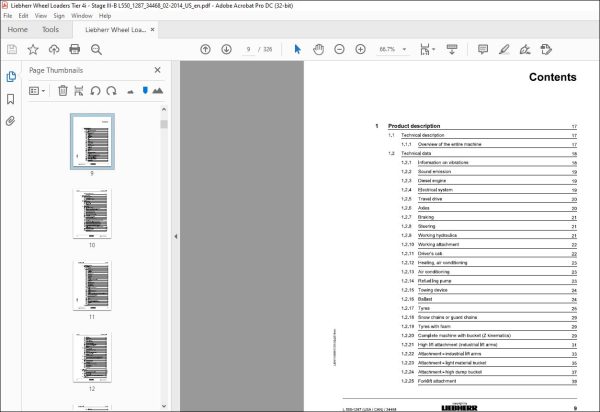Open the Snow chains or guard chains entry

coord(447,317)
